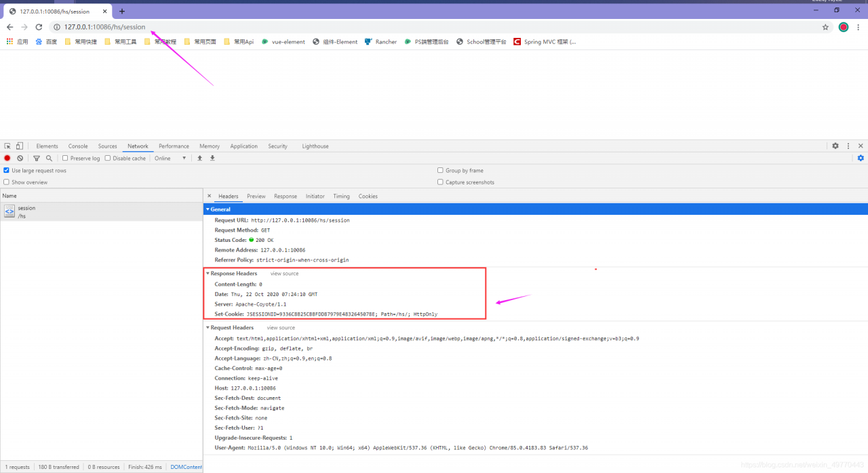Click view source beside Response Headers

[x=284, y=274]
